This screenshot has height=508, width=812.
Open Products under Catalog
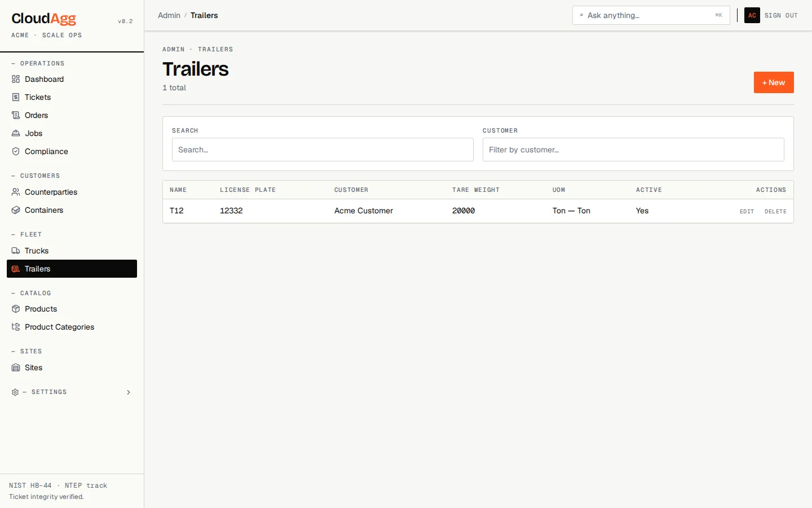72,309
